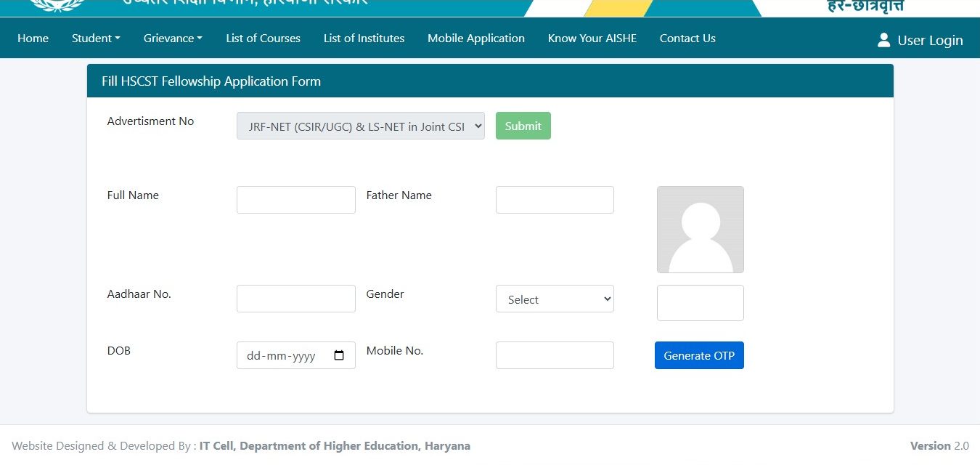
Task: Click the profile photo placeholder image
Action: 700,230
